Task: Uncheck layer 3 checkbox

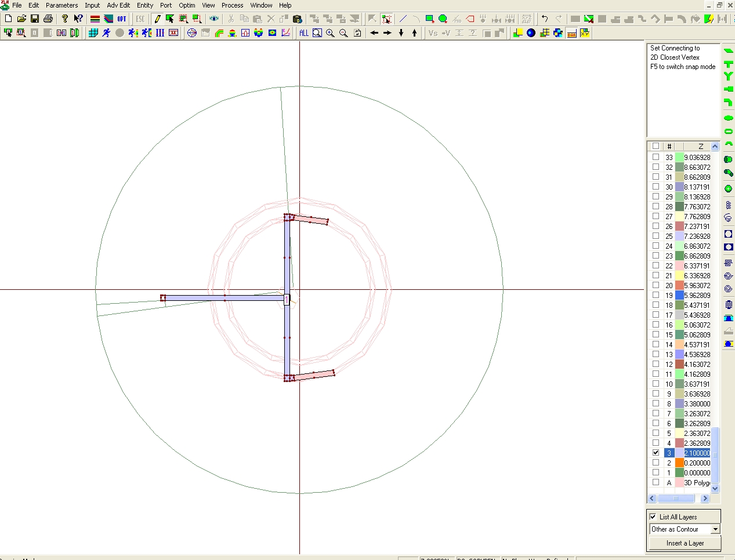Action: click(x=656, y=453)
